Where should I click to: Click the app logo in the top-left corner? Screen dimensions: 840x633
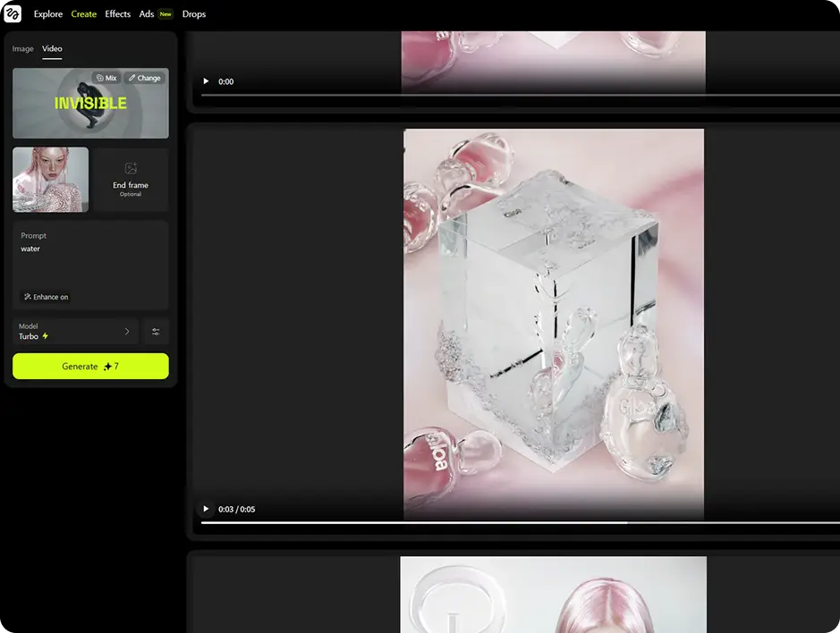13,14
